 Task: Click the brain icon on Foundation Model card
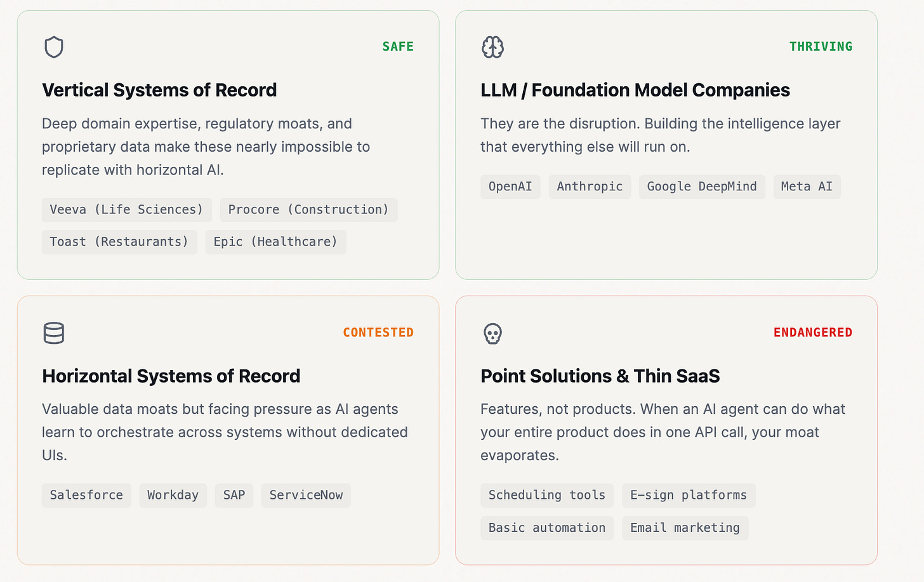point(492,47)
